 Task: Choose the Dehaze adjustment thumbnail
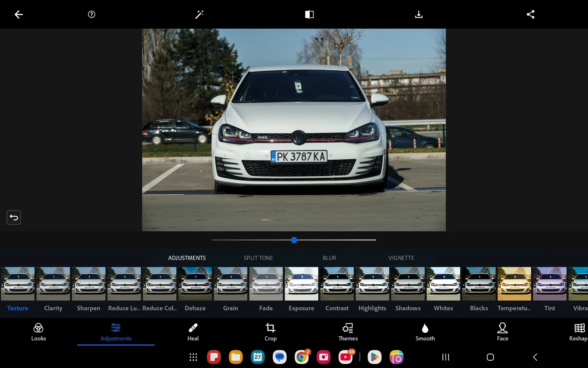(x=195, y=284)
